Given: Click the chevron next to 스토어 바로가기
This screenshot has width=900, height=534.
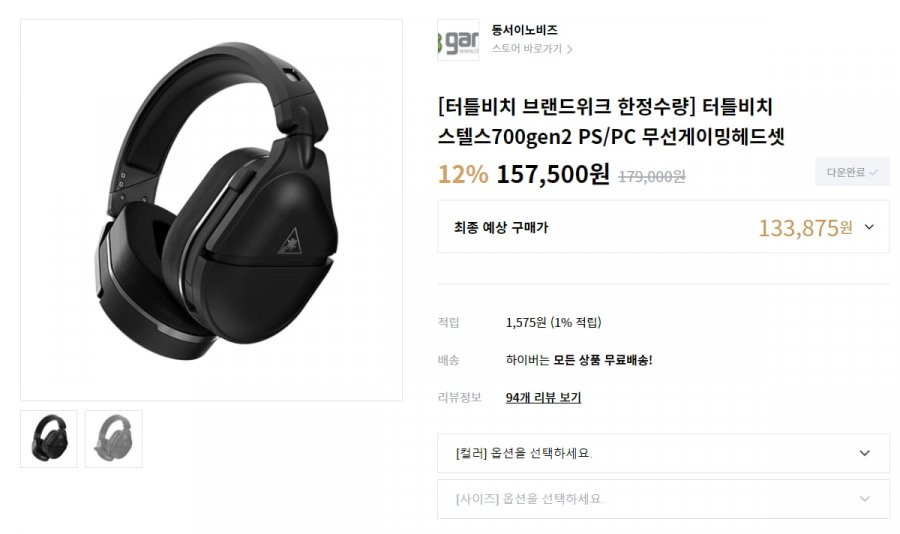Looking at the screenshot, I should [x=569, y=49].
